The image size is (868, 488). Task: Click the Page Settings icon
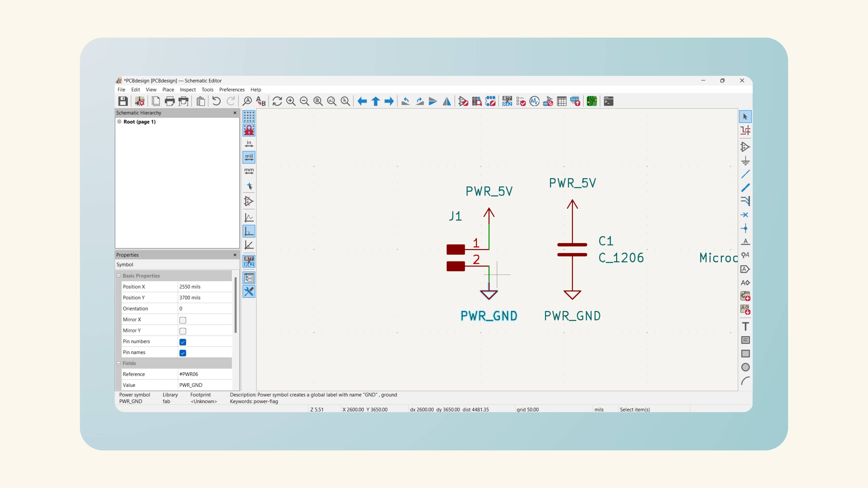tap(156, 101)
